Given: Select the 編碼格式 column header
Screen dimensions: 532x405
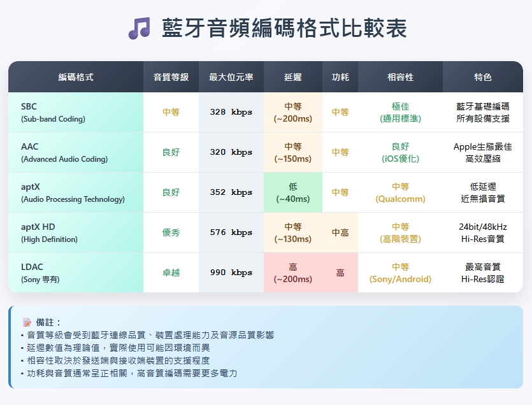Looking at the screenshot, I should pos(76,77).
